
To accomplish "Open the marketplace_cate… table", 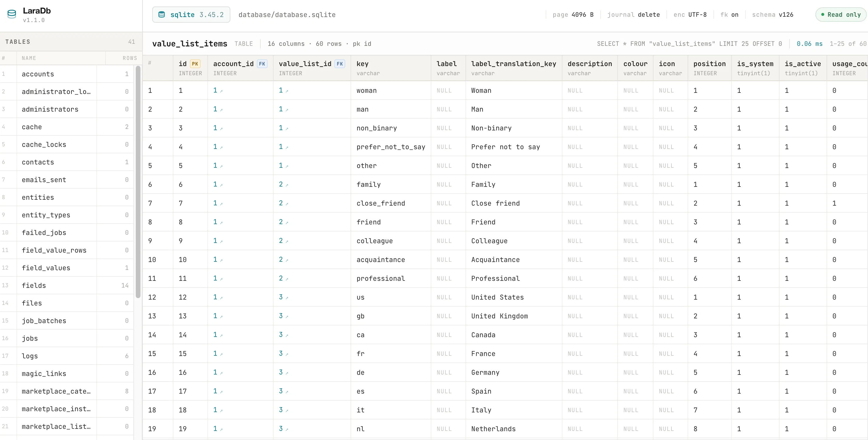I will pyautogui.click(x=67, y=391).
